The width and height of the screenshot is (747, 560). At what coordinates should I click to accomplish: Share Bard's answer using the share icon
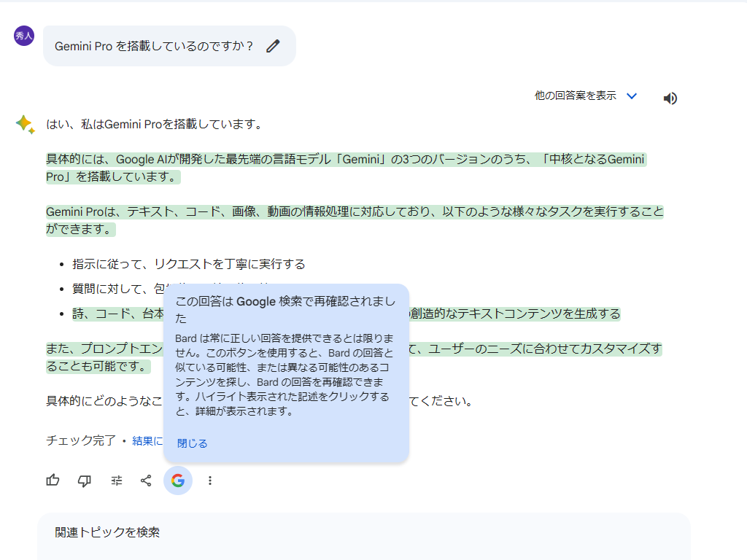(x=145, y=481)
